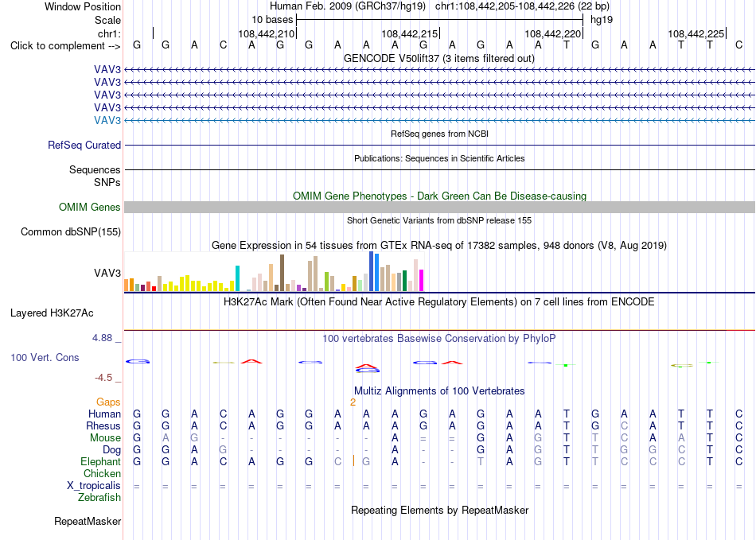The image size is (756, 540).
Task: Click the 'Sequences' track label
Action: 95,169
